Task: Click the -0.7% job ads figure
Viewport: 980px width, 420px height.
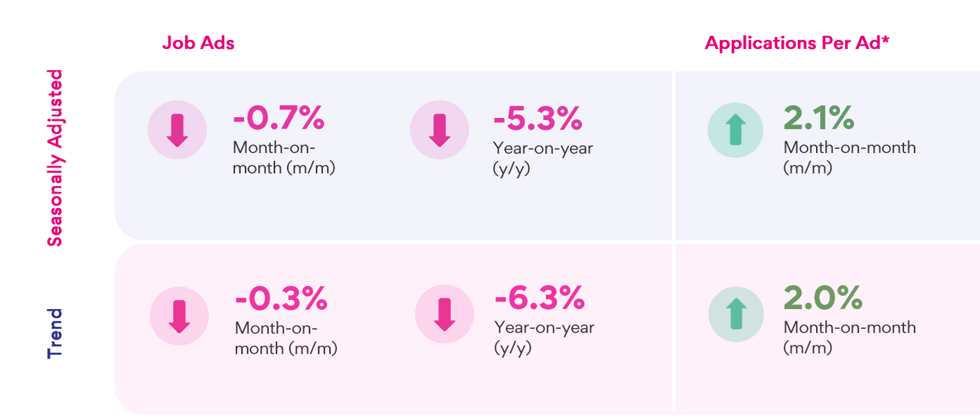Action: pos(279,119)
